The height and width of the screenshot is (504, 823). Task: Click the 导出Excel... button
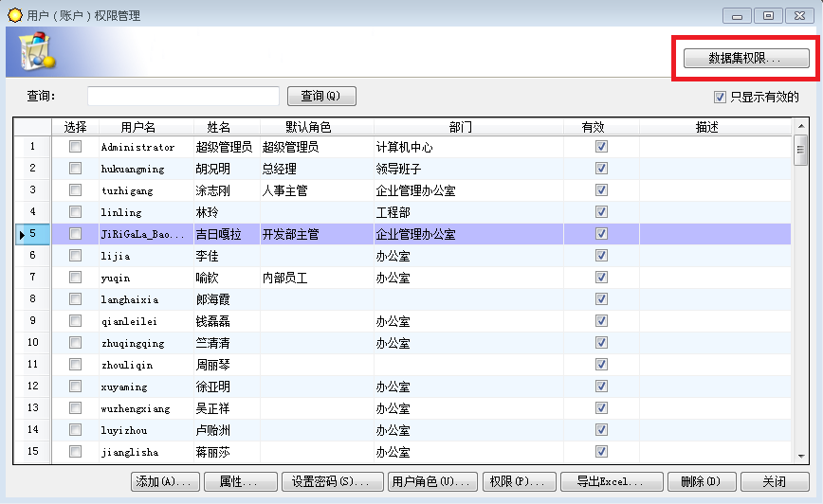(612, 481)
